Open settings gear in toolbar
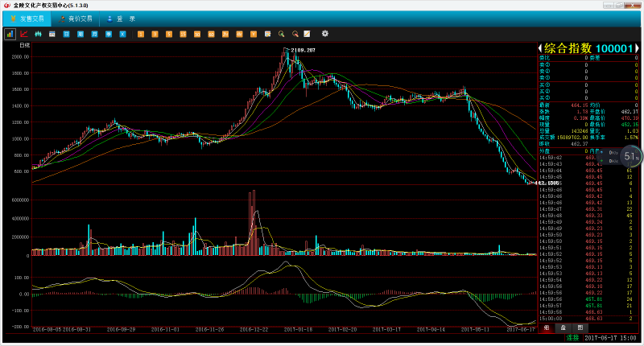Viewport: 644px width, 346px height. pyautogui.click(x=325, y=34)
